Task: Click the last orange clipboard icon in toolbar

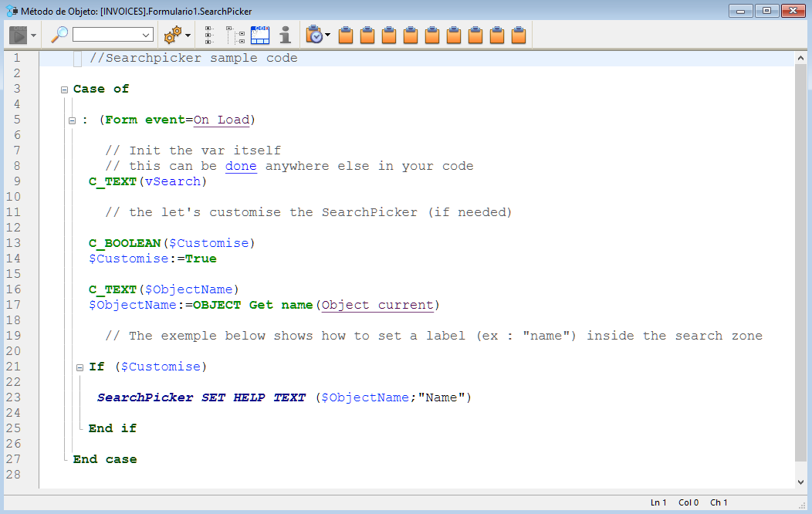Action: (x=519, y=35)
